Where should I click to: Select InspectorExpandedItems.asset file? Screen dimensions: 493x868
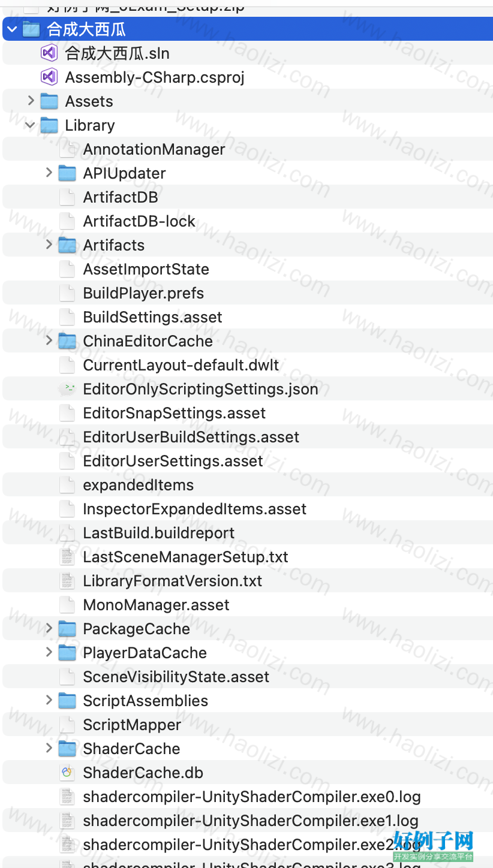tap(194, 509)
